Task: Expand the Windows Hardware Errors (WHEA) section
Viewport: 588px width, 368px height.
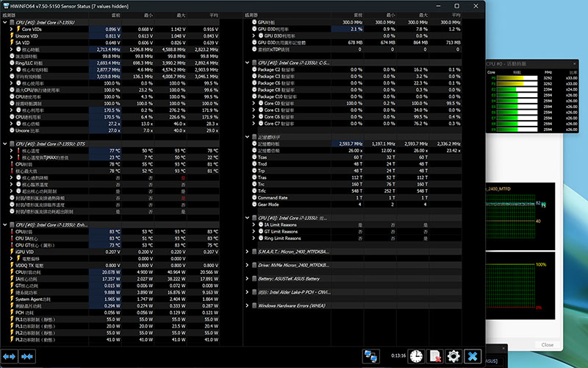Action: (x=247, y=305)
